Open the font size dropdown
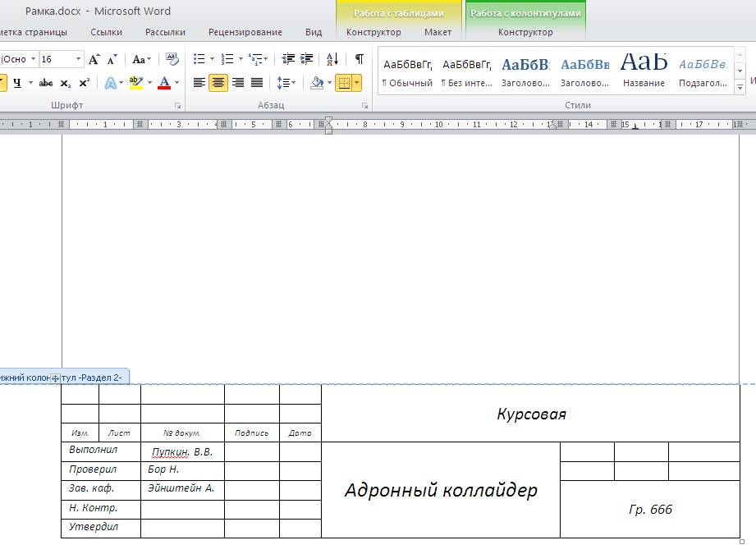756x554 pixels. [79, 59]
